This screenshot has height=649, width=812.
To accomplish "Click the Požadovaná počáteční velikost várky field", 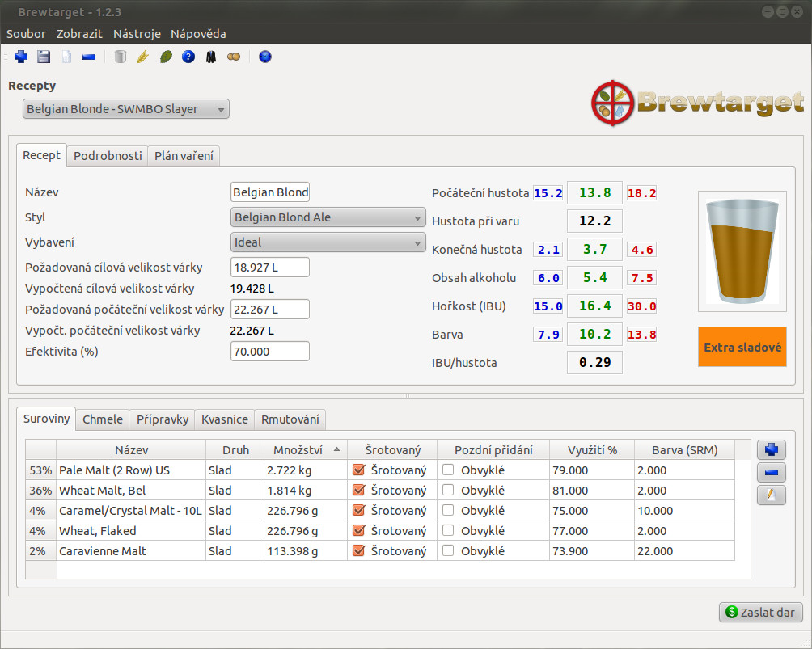I will click(x=270, y=310).
